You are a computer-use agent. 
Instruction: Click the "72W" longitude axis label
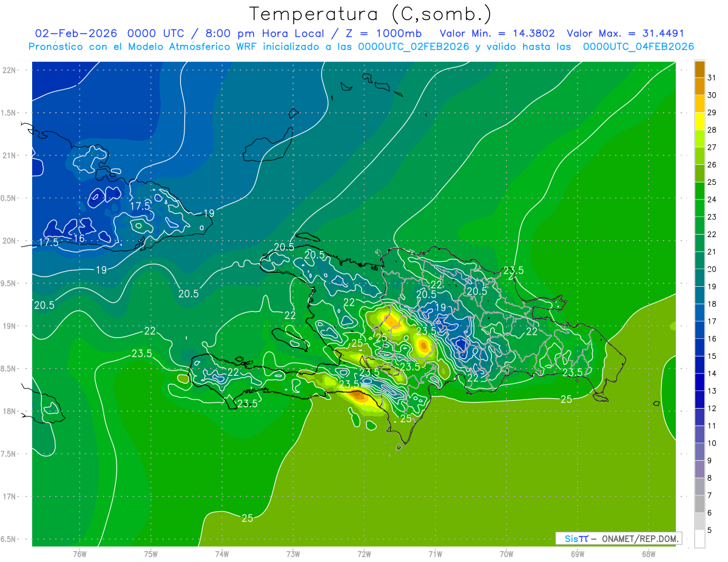click(x=364, y=554)
